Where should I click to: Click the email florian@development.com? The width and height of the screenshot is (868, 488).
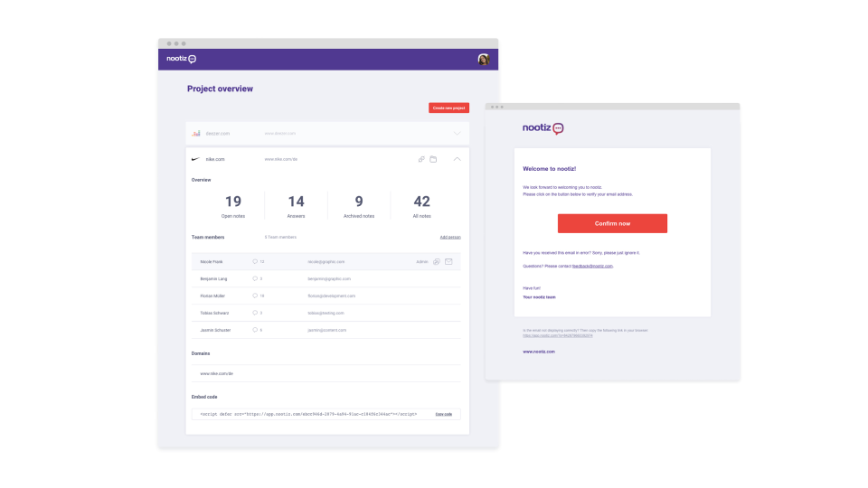tap(332, 296)
